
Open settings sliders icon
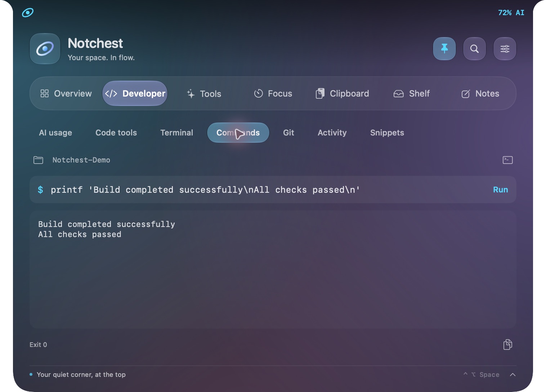505,49
